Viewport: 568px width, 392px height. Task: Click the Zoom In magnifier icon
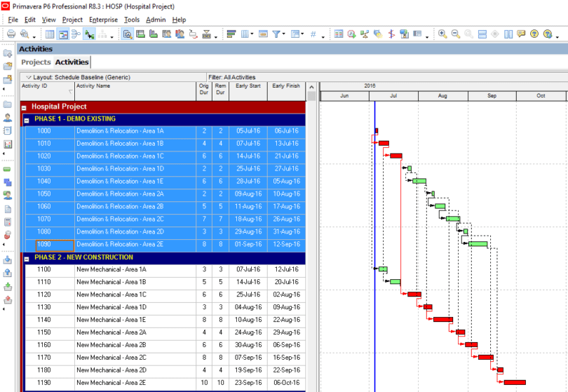point(442,34)
